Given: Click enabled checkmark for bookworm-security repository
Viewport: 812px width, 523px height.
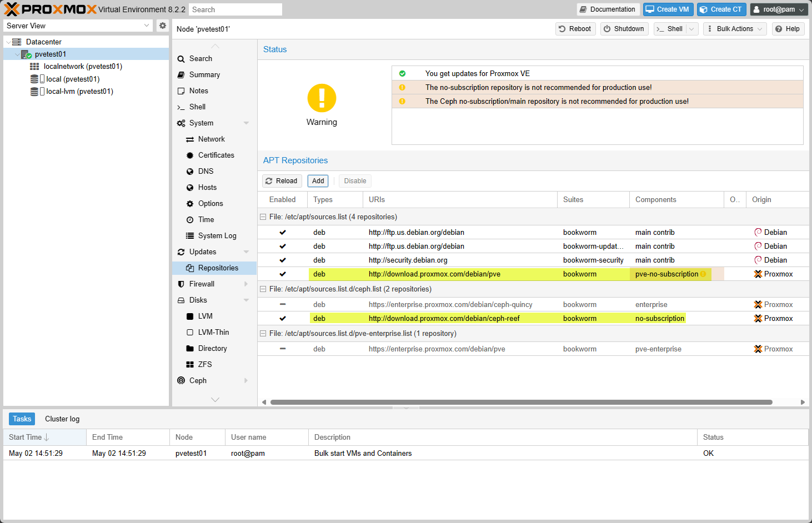Looking at the screenshot, I should pos(283,260).
